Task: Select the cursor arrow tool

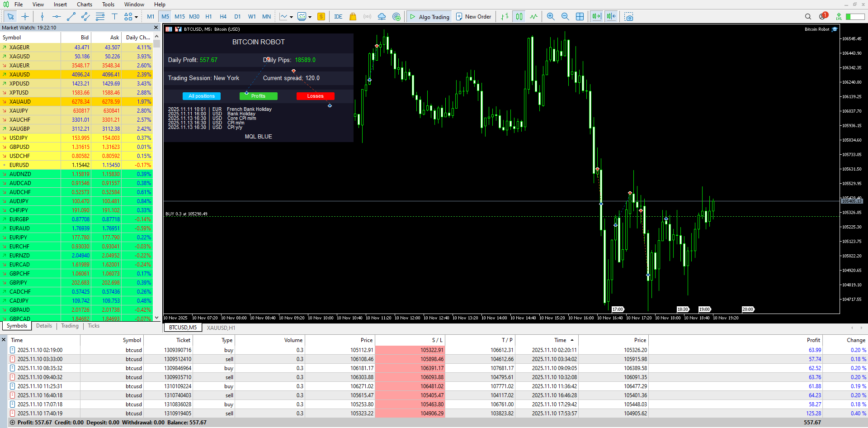Action: click(11, 17)
